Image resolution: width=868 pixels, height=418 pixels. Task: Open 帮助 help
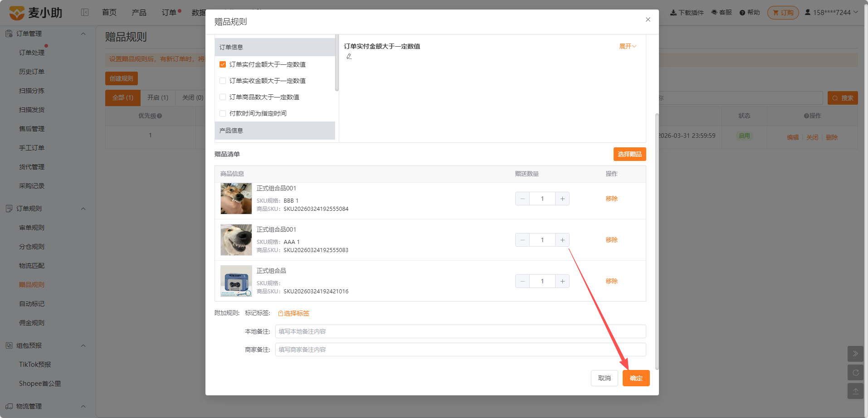[750, 13]
